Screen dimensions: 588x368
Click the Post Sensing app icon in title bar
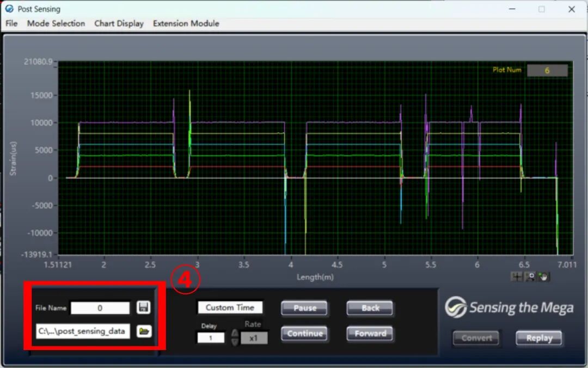pos(9,9)
